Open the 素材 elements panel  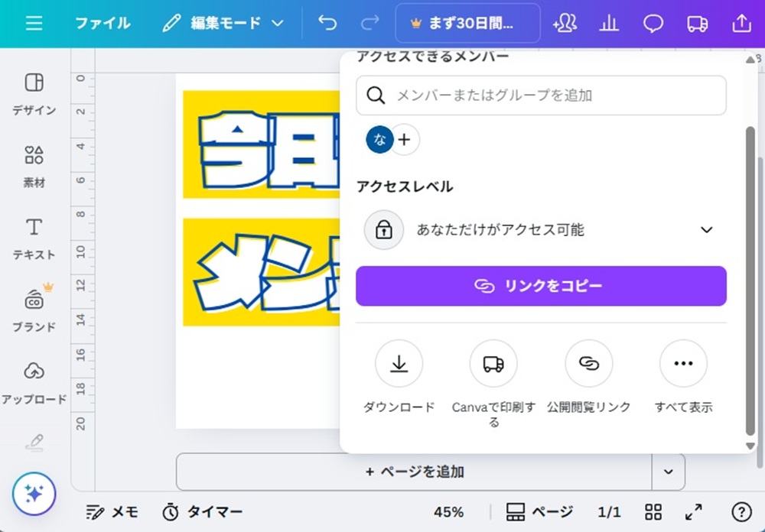click(34, 166)
